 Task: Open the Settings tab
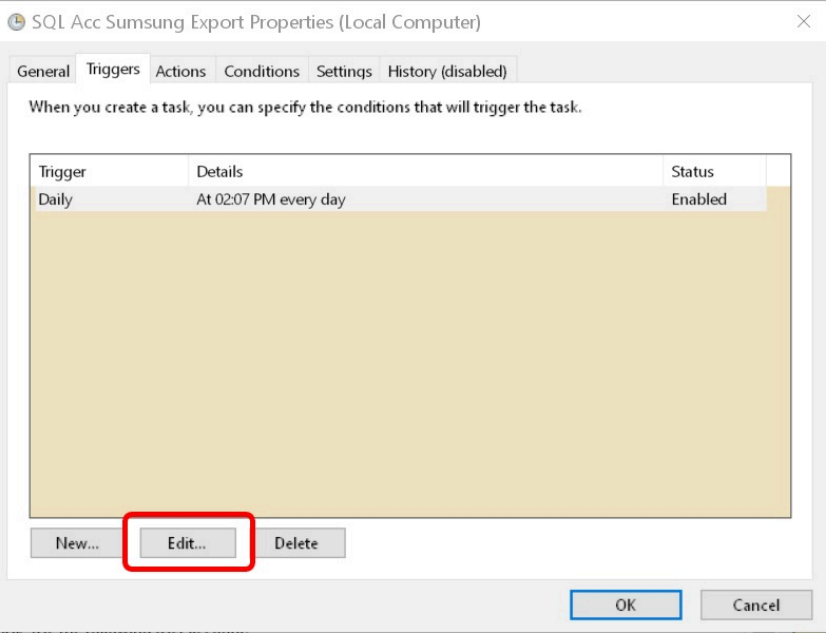(344, 72)
